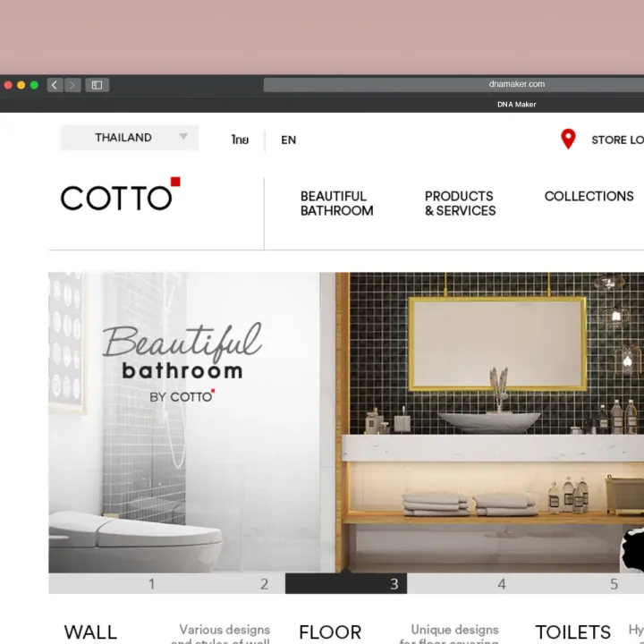Switch language to EN
The image size is (644, 644).
(288, 140)
